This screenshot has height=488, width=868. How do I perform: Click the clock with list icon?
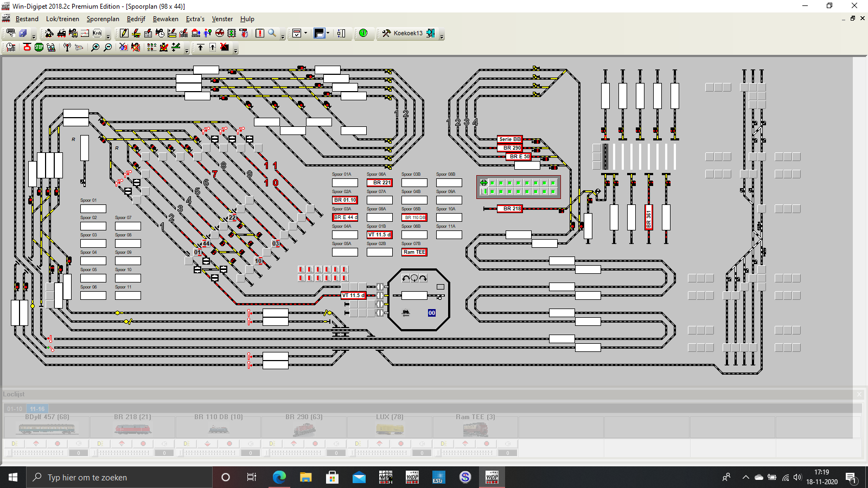point(11,47)
